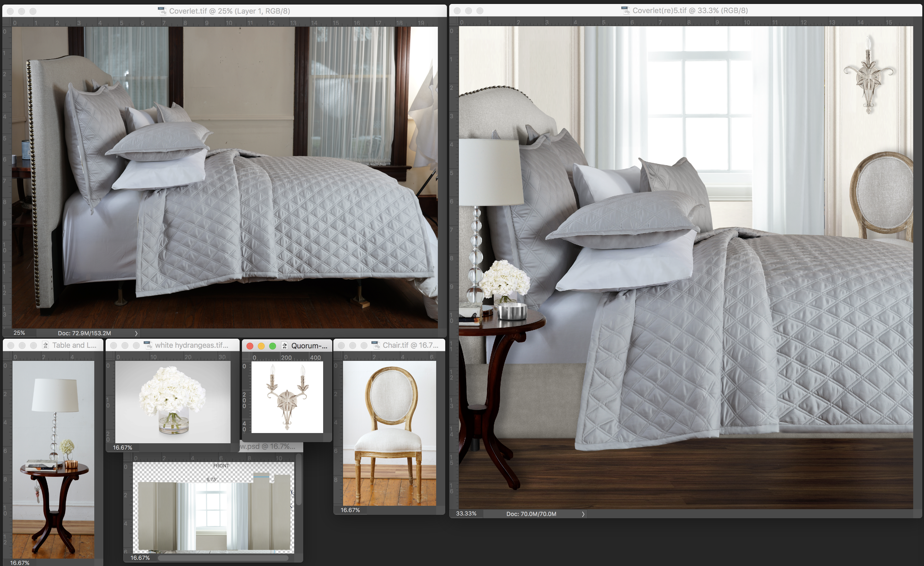Viewport: 924px width, 566px height.
Task: Expand the status bar arrow in Coverlet.tif
Action: (136, 333)
